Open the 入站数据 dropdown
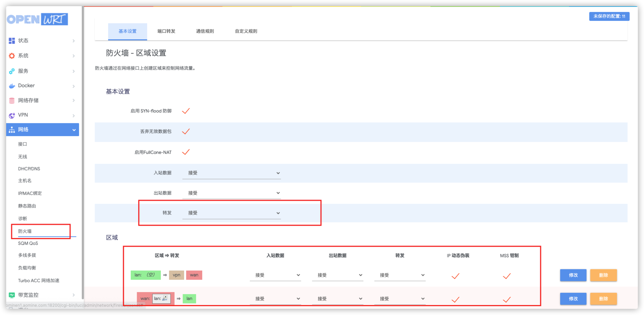This screenshot has height=315, width=644. tap(231, 173)
